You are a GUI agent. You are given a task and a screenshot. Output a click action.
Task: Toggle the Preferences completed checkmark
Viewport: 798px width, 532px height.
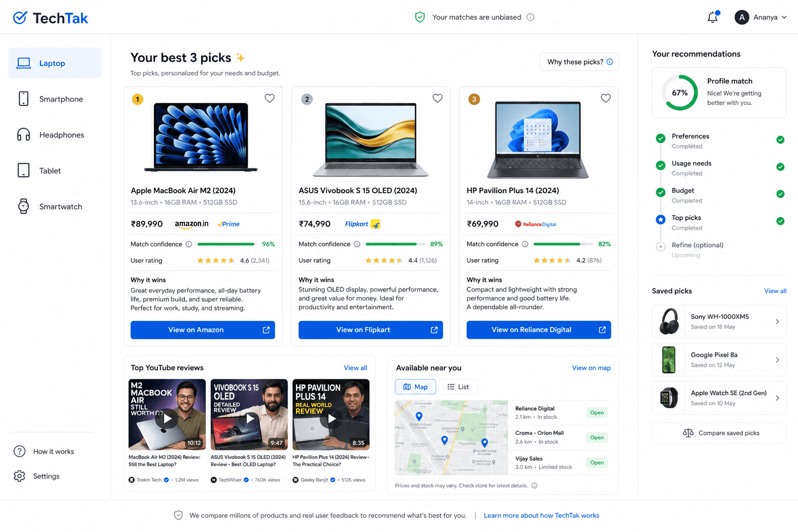780,140
